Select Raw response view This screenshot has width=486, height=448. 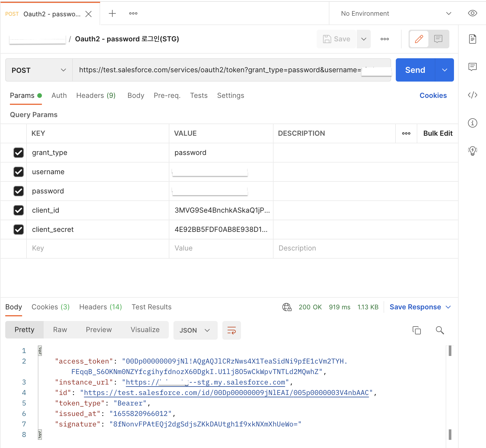60,330
